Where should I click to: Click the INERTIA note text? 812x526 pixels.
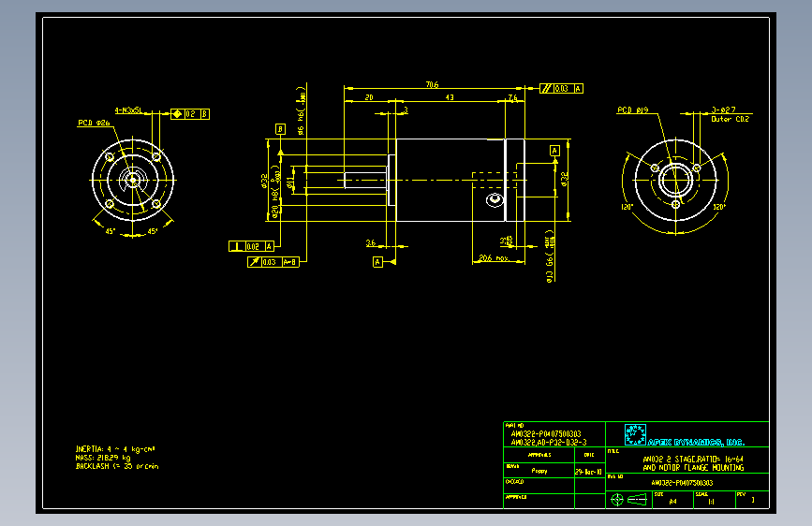(x=115, y=449)
